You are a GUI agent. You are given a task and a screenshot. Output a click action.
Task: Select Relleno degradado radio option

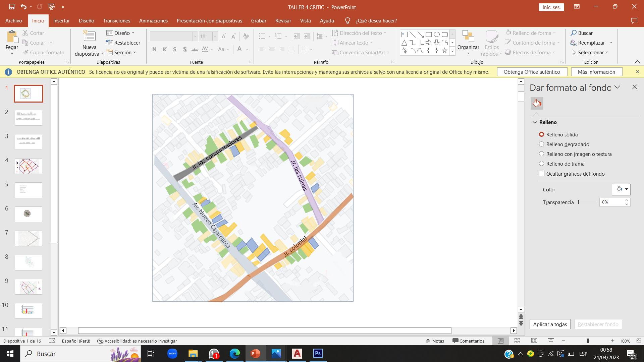coord(542,144)
